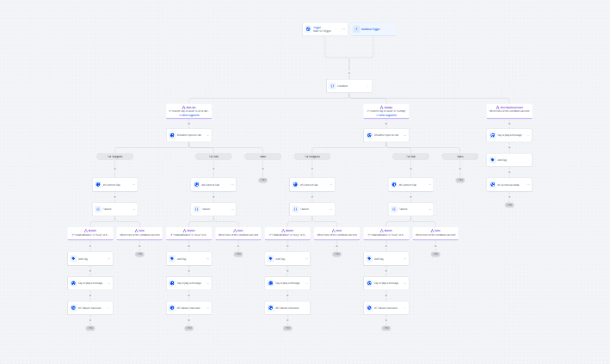The width and height of the screenshot is (610, 364).
Task: Open three-dot menu on Mon-Sat Sales Add Tag step
Action: (207, 258)
